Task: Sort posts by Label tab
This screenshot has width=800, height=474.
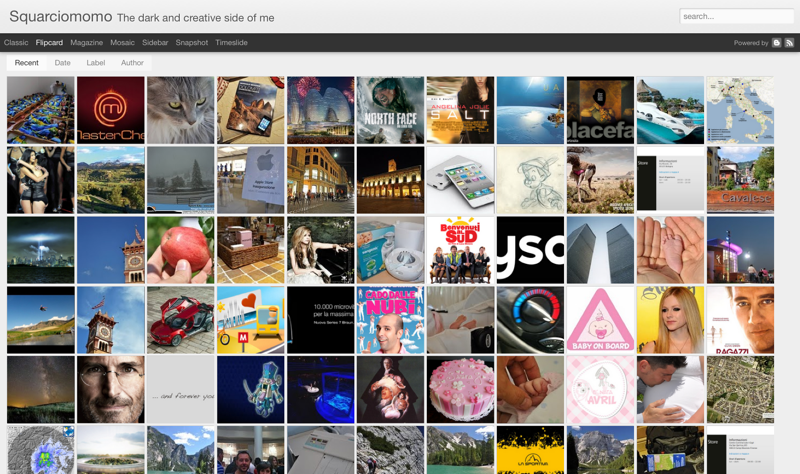Action: point(95,63)
